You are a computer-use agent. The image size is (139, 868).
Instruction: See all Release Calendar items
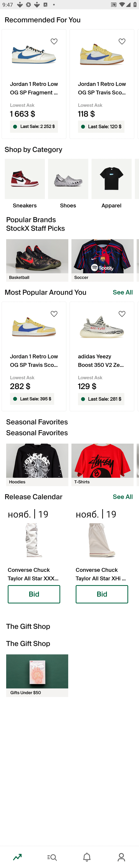click(x=123, y=497)
